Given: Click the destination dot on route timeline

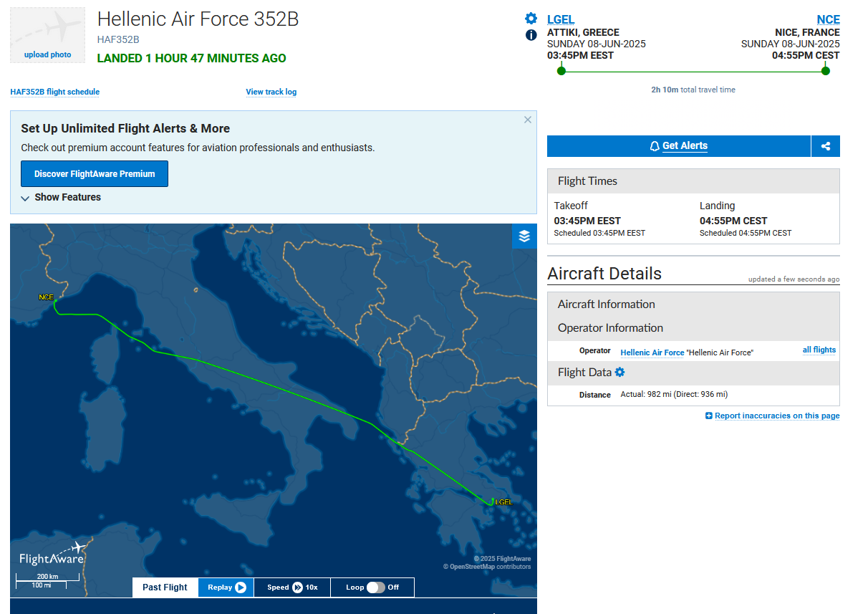Looking at the screenshot, I should (x=826, y=70).
